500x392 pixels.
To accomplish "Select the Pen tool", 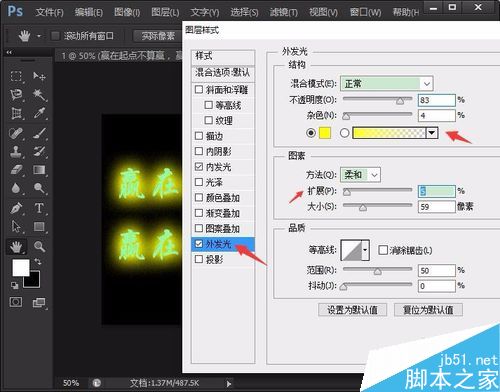I will pyautogui.click(x=16, y=208).
